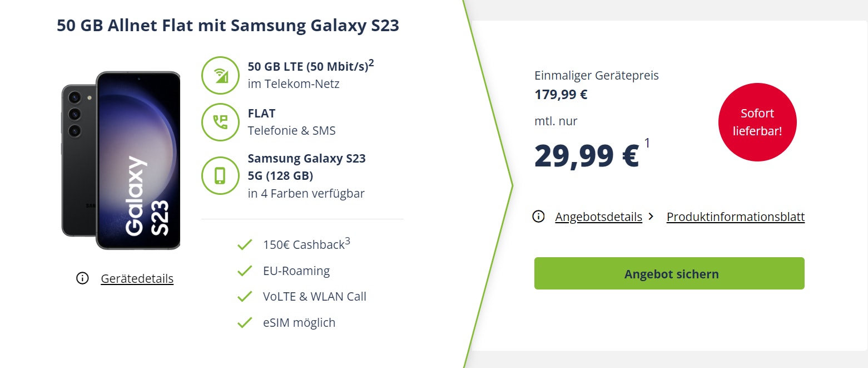The image size is (868, 368).
Task: Click the footnote 2 on 50 GB LTE
Action: tap(372, 61)
